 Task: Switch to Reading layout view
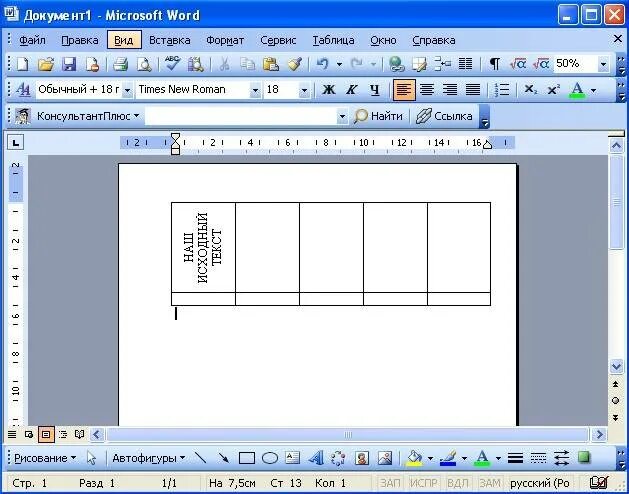pos(79,434)
